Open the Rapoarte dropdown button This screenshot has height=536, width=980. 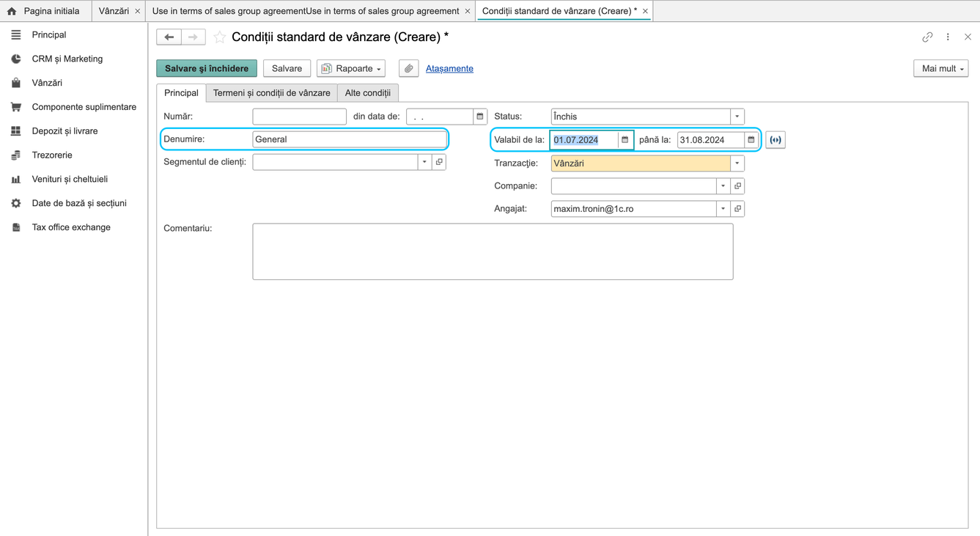tap(352, 68)
